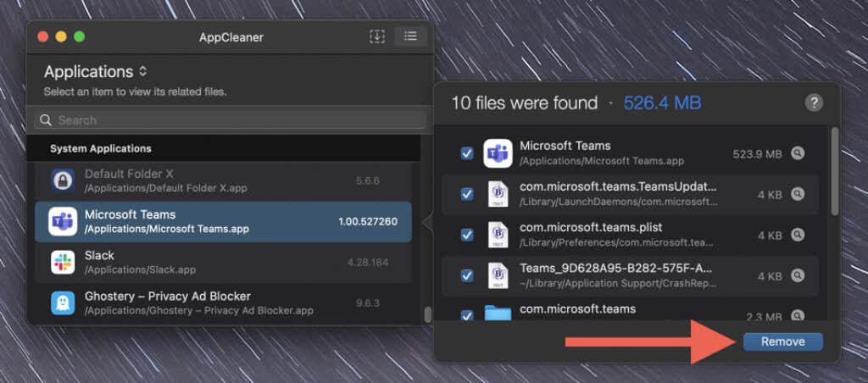Minimize the AppCleaner window with the yellow button
Screen dimensions: 868x383
(61, 36)
